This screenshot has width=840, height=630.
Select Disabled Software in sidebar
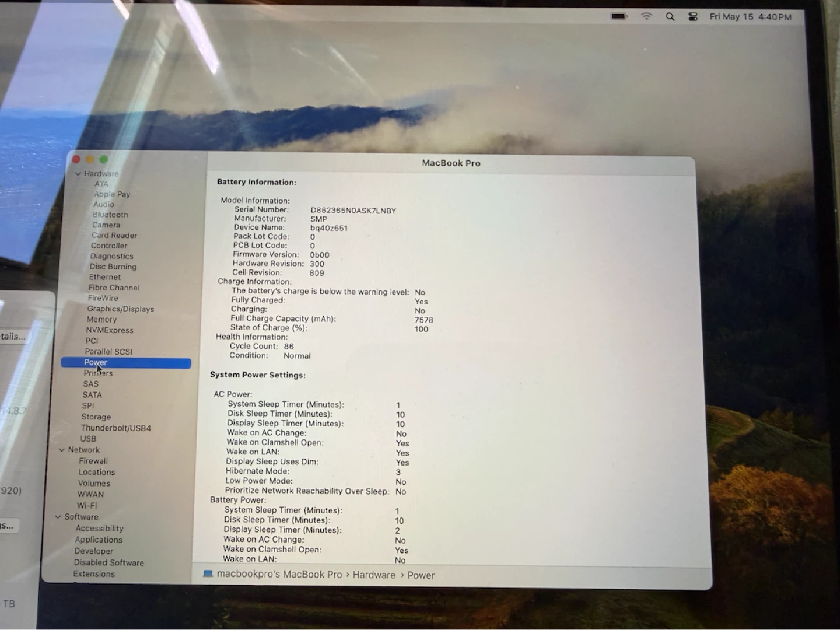point(108,563)
